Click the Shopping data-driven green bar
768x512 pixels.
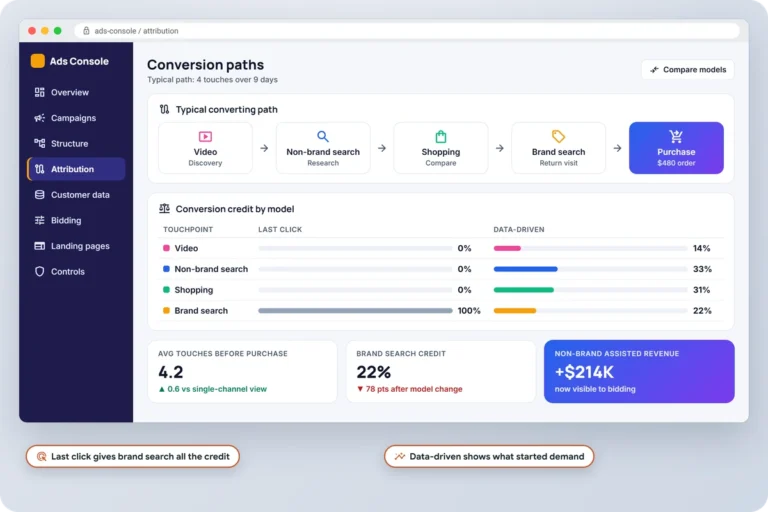pyautogui.click(x=524, y=290)
